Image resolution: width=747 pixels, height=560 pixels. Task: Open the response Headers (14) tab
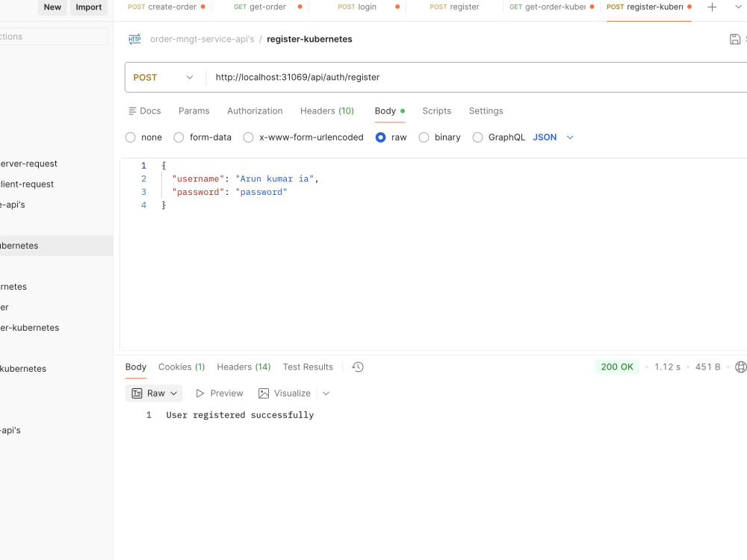click(244, 367)
